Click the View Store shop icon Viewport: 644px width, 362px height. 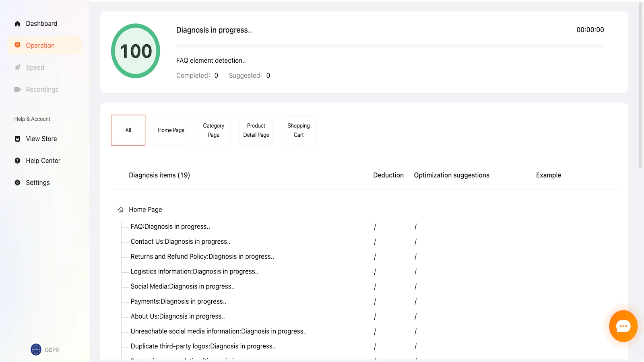17,139
